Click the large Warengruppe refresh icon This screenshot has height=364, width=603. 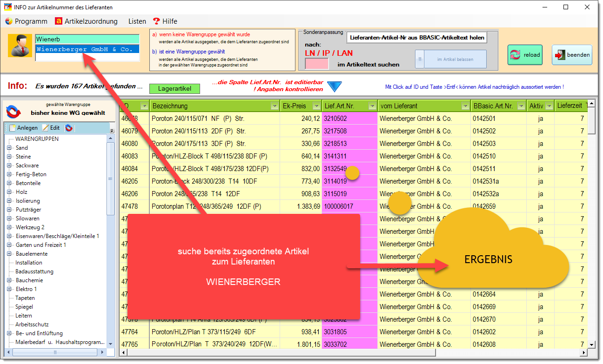[13, 112]
